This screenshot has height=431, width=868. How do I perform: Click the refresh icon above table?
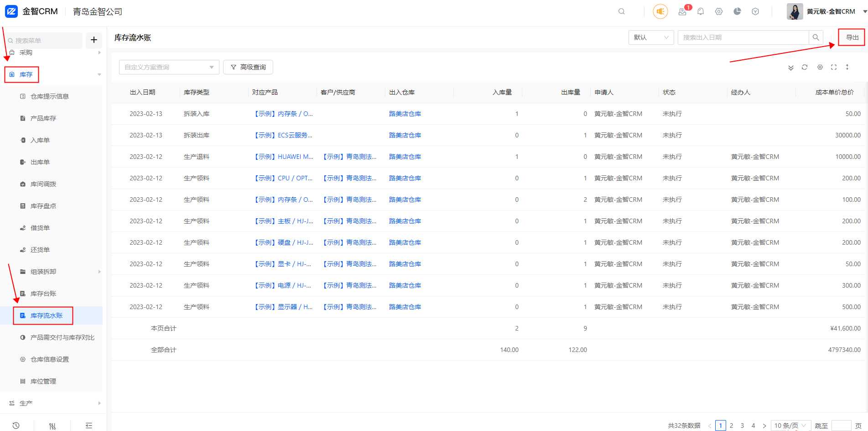pyautogui.click(x=805, y=67)
